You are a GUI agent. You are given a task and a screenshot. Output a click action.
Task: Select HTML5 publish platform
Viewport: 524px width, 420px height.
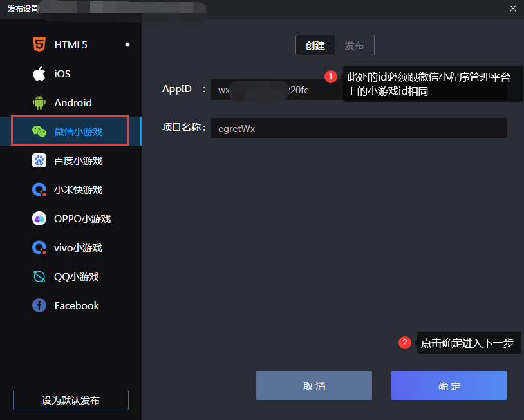tap(71, 44)
